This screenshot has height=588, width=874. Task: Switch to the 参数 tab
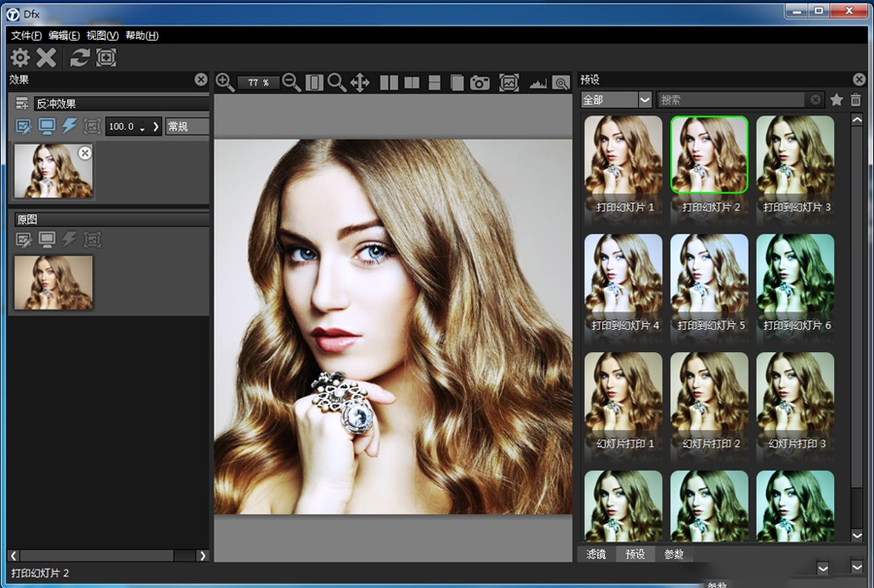click(x=674, y=554)
